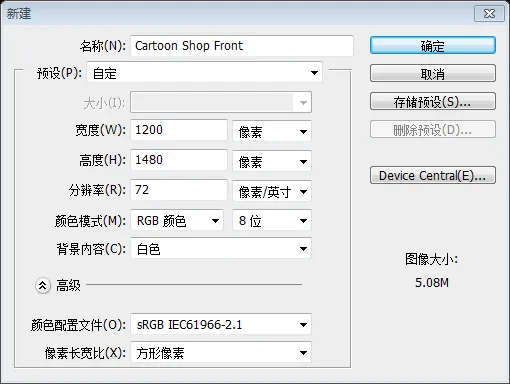Close the 新建 dialog window
510x384 pixels.
tap(489, 14)
